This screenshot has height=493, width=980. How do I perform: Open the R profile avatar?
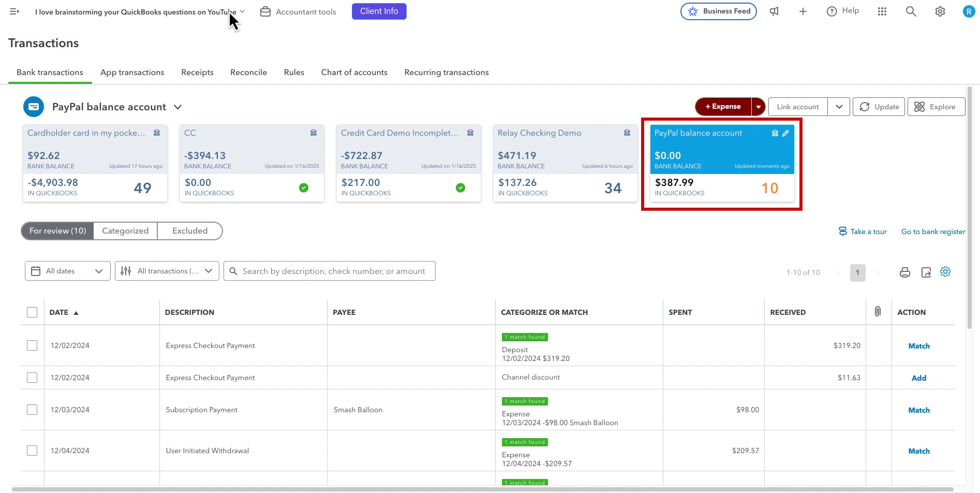(x=969, y=11)
